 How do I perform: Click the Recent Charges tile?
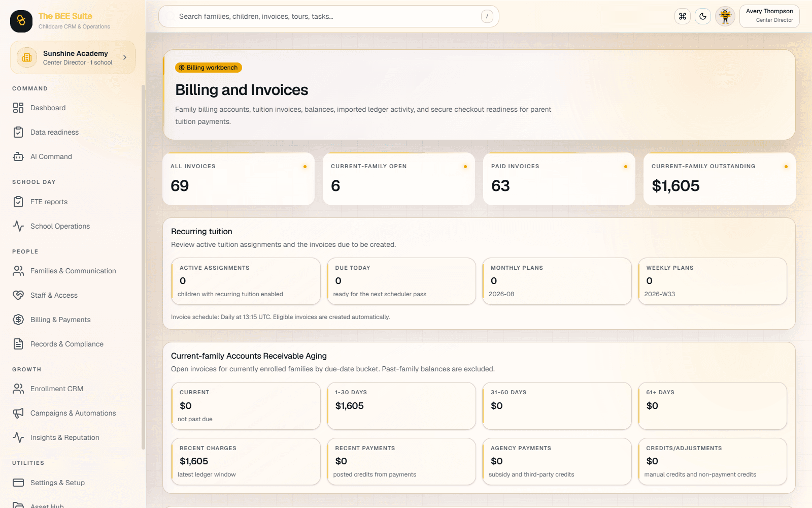(x=246, y=461)
